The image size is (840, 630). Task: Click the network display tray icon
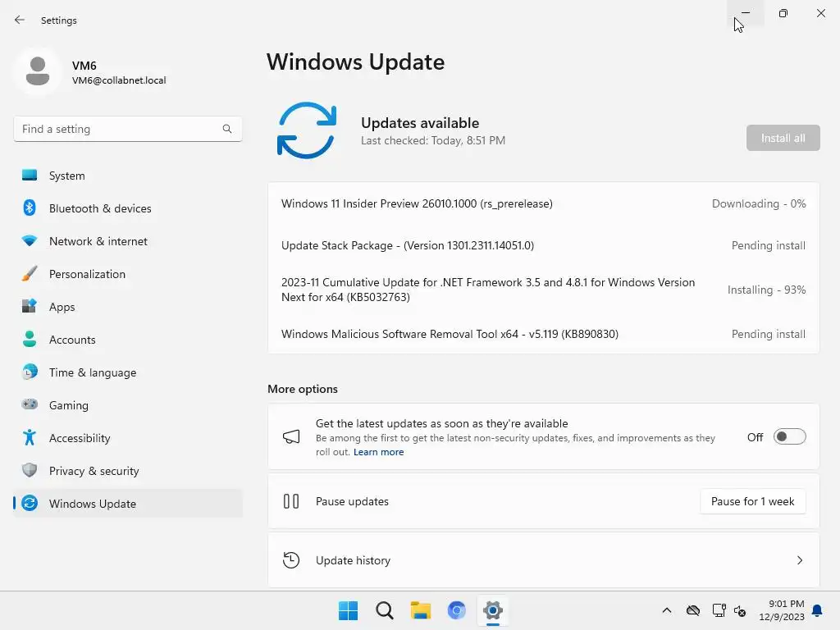click(719, 610)
